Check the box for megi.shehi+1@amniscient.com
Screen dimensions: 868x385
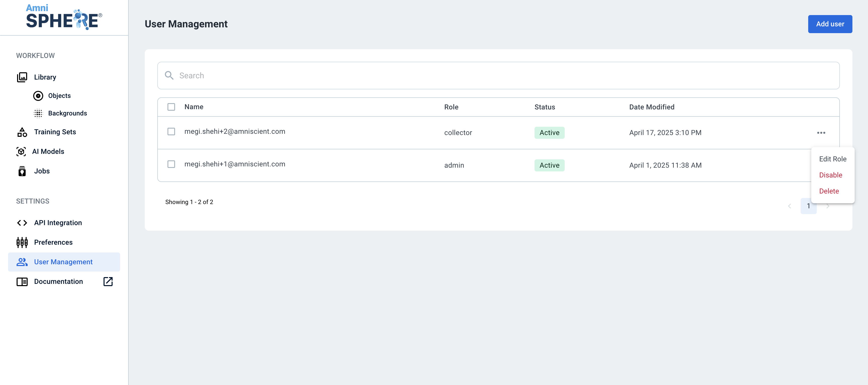pos(171,164)
